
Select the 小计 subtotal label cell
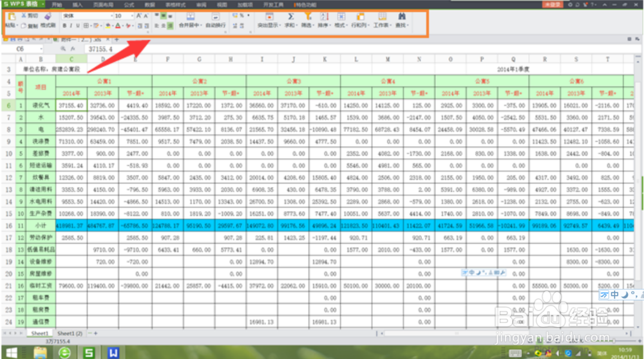(x=41, y=226)
